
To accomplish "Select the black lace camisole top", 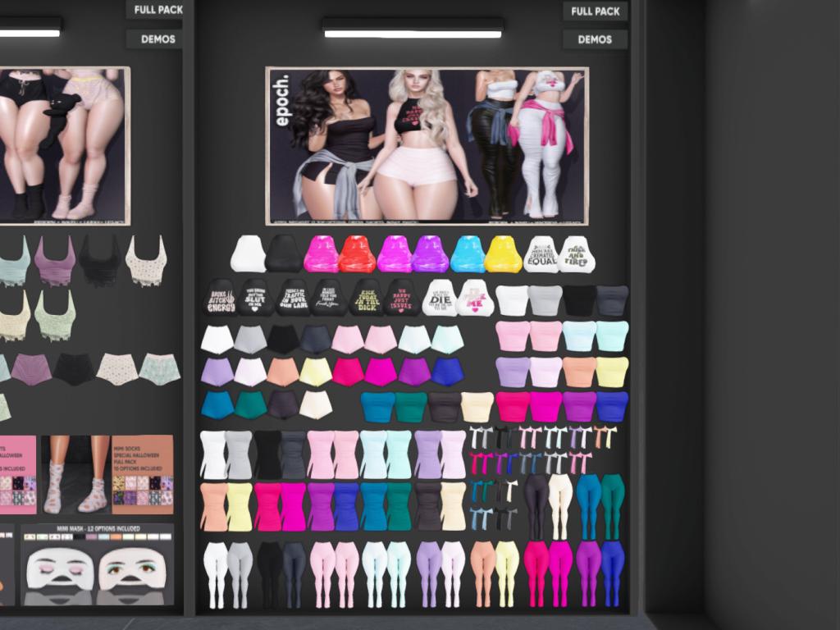I will click(x=100, y=261).
